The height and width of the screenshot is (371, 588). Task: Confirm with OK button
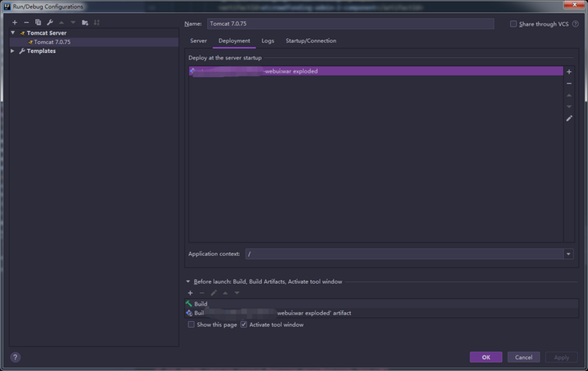486,357
